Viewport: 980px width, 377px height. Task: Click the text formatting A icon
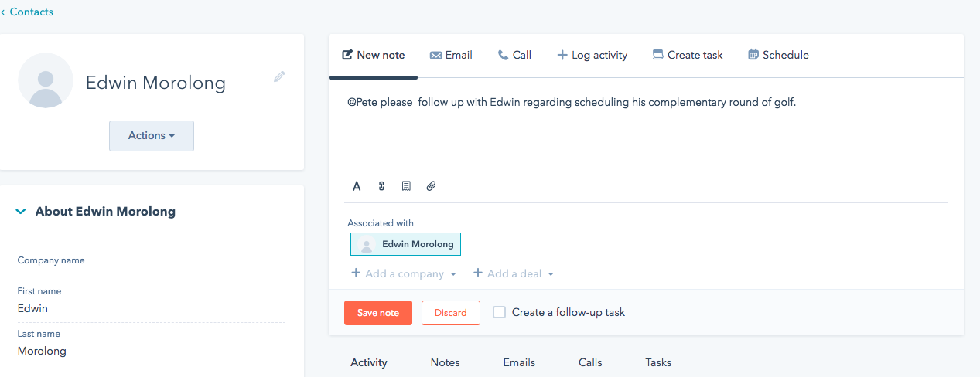tap(357, 186)
